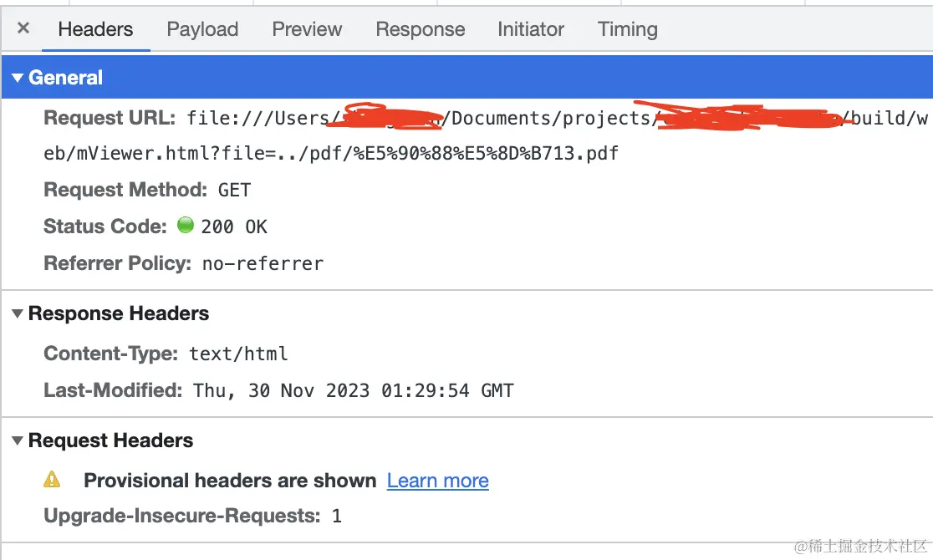The image size is (933, 560).
Task: Click the no-referrer policy value
Action: click(263, 263)
